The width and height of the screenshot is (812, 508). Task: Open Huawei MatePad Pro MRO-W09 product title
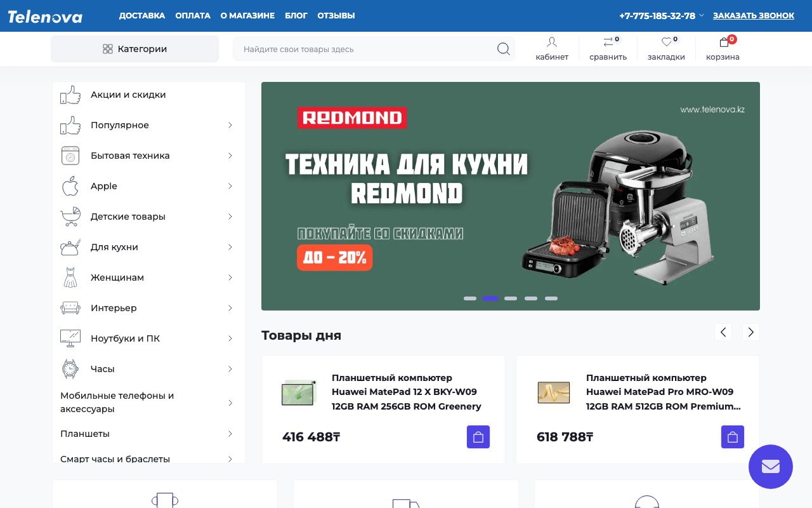click(664, 392)
